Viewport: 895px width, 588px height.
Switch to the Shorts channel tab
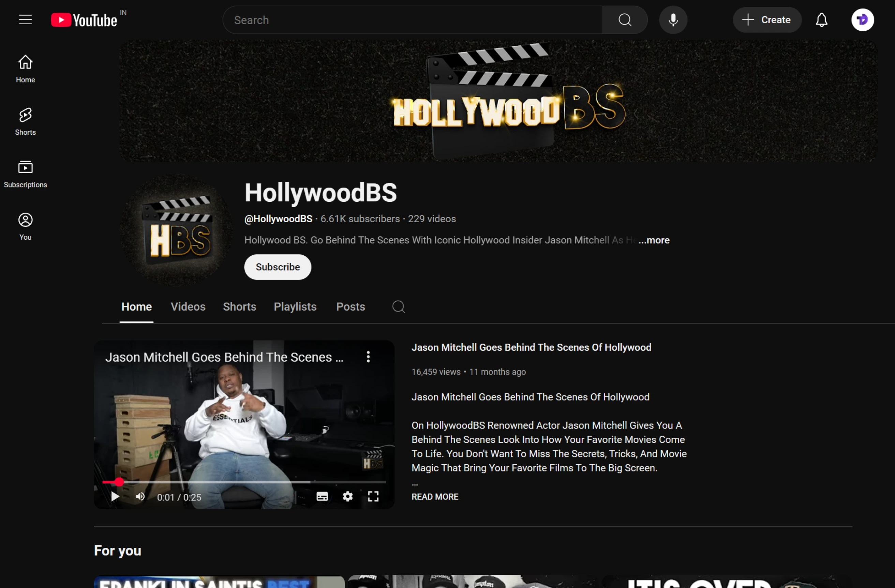240,307
